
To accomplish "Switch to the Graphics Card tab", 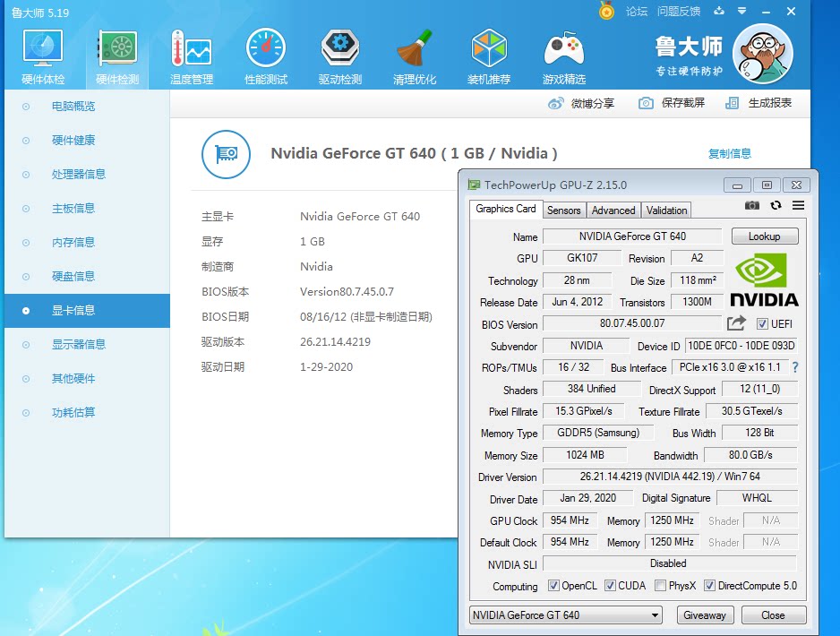I will [505, 209].
